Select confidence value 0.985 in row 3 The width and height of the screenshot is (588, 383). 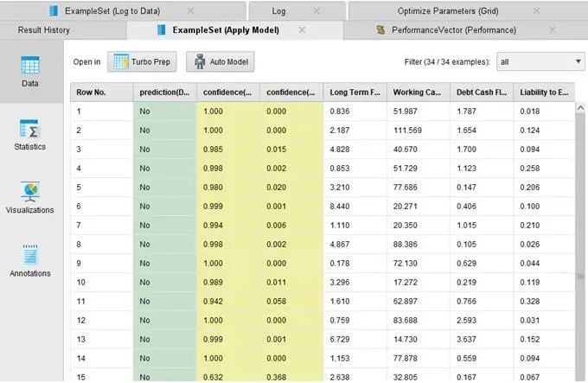(x=213, y=150)
